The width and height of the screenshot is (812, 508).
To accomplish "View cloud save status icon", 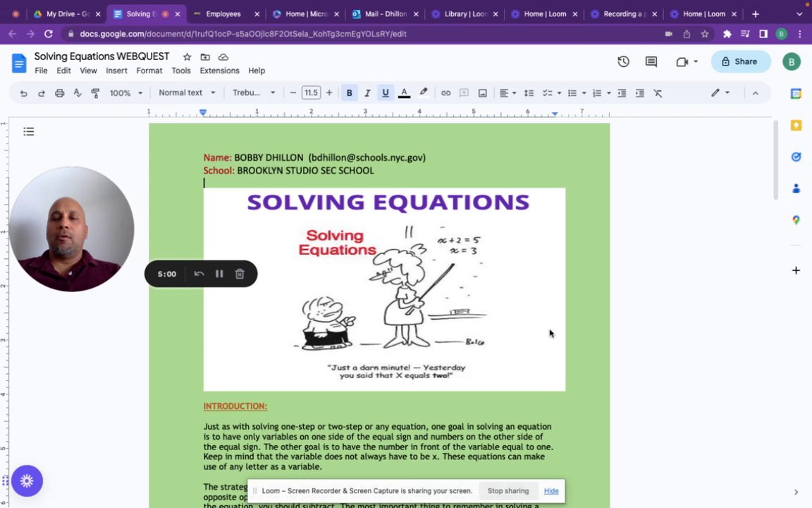I will (223, 57).
